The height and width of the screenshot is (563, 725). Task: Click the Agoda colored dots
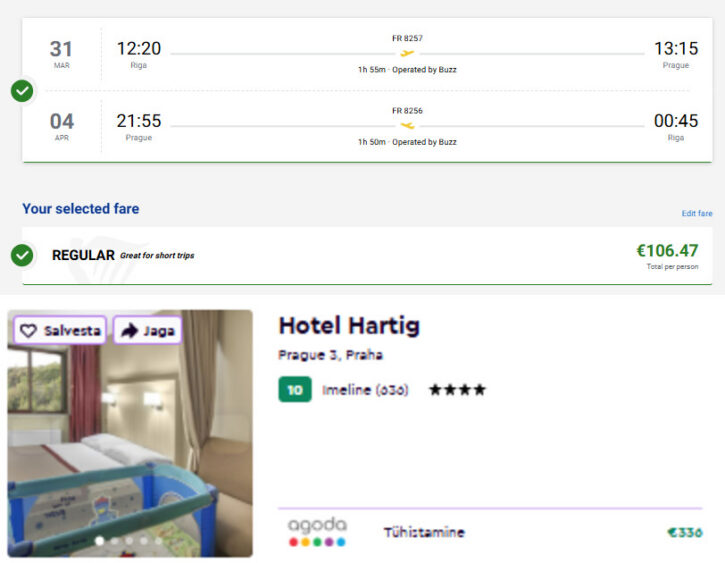tap(317, 542)
